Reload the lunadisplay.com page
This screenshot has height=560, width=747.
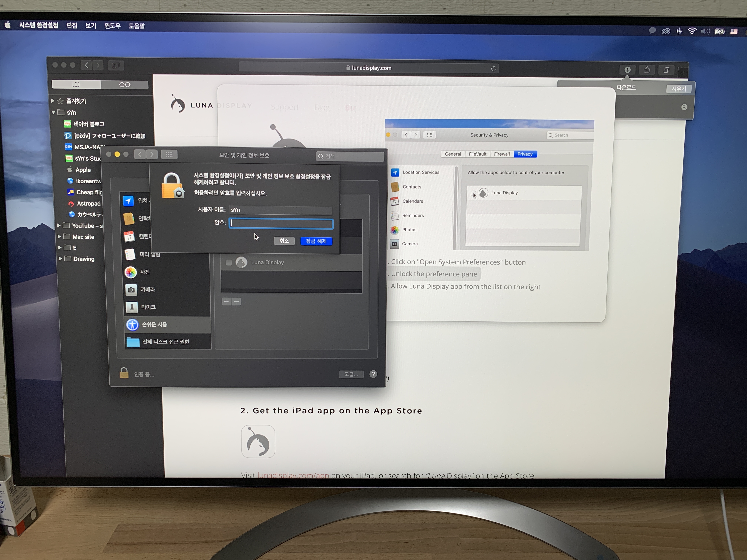pyautogui.click(x=493, y=69)
